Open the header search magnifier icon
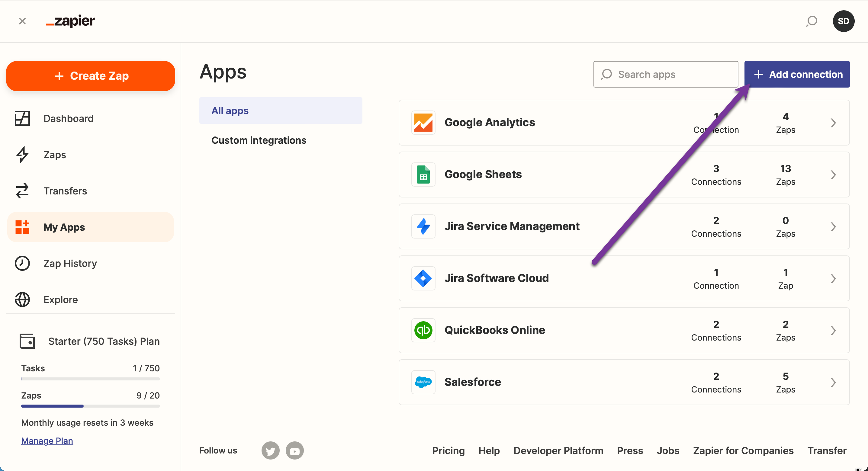Screen dimensions: 868x471 pos(812,21)
